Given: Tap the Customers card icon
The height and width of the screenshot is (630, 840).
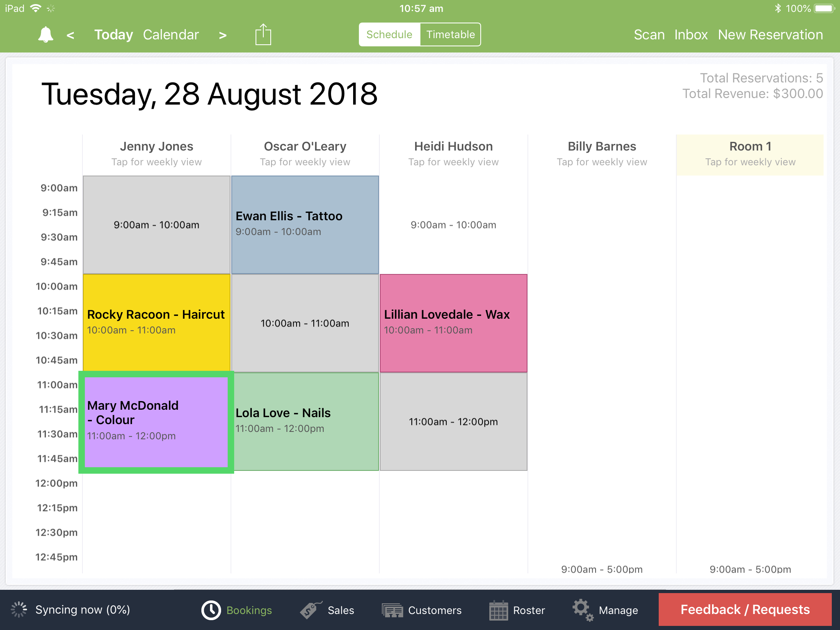Looking at the screenshot, I should 393,610.
